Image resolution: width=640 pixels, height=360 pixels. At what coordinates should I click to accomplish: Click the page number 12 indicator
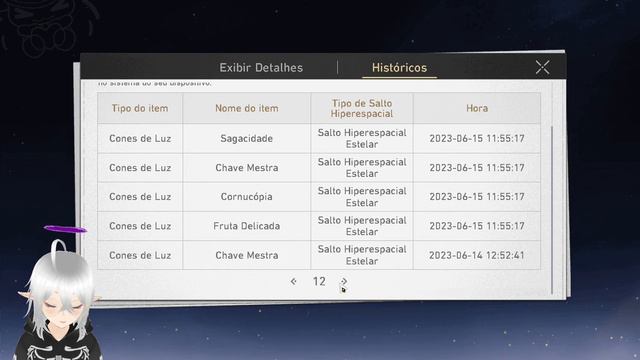(319, 281)
